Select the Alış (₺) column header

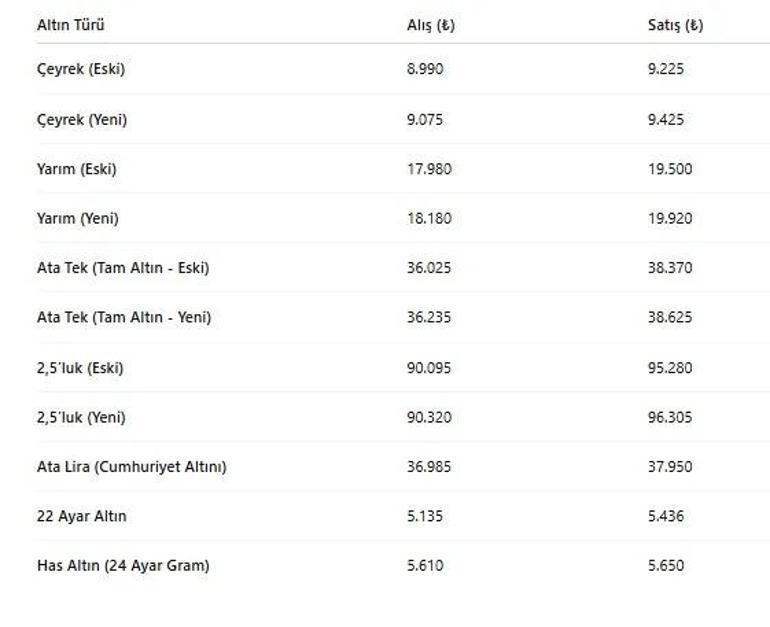(x=431, y=25)
